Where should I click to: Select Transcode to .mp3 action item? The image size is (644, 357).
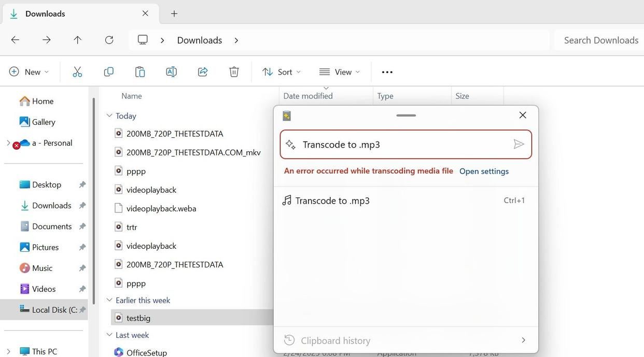click(332, 201)
